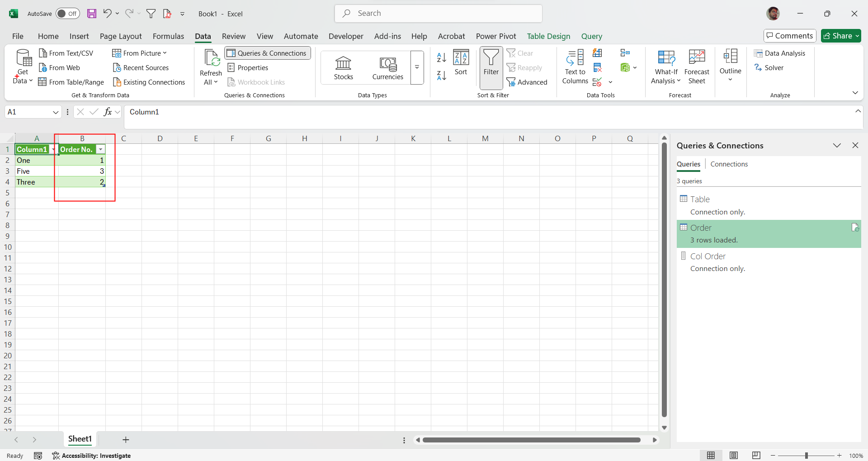The width and height of the screenshot is (868, 461).
Task: Switch to Page Layout view in status bar
Action: coord(734,456)
